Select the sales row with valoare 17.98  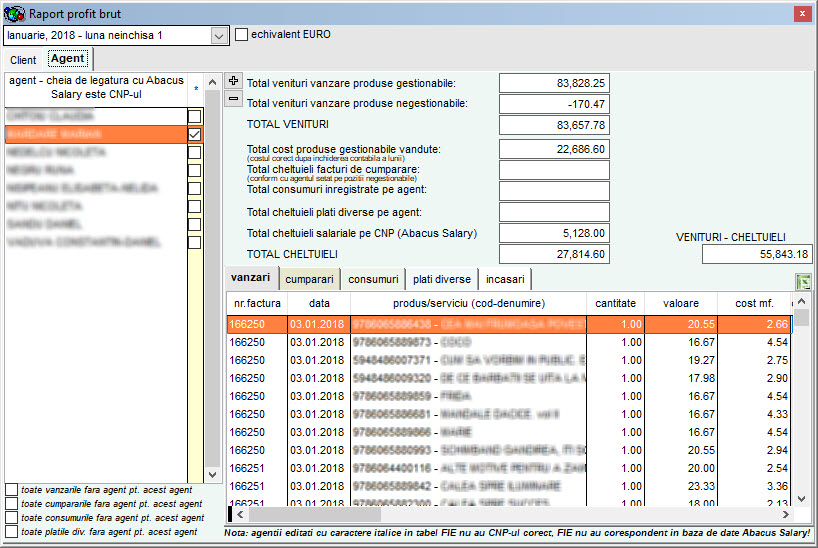click(509, 378)
